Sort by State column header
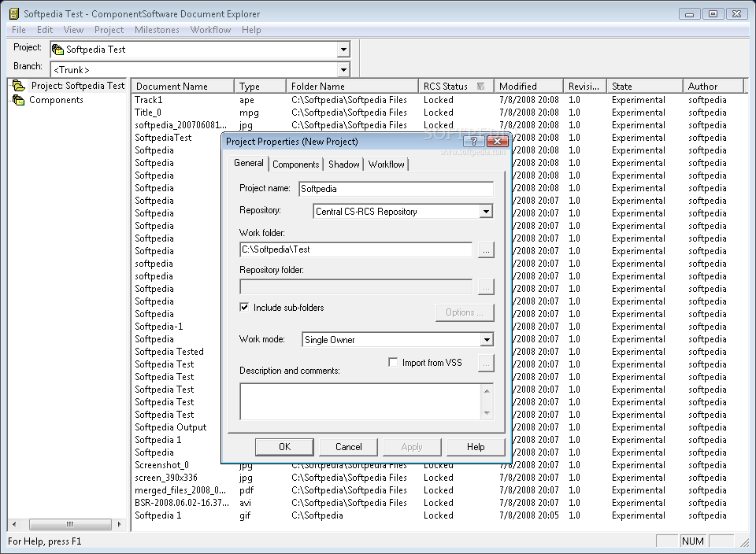 pyautogui.click(x=645, y=87)
